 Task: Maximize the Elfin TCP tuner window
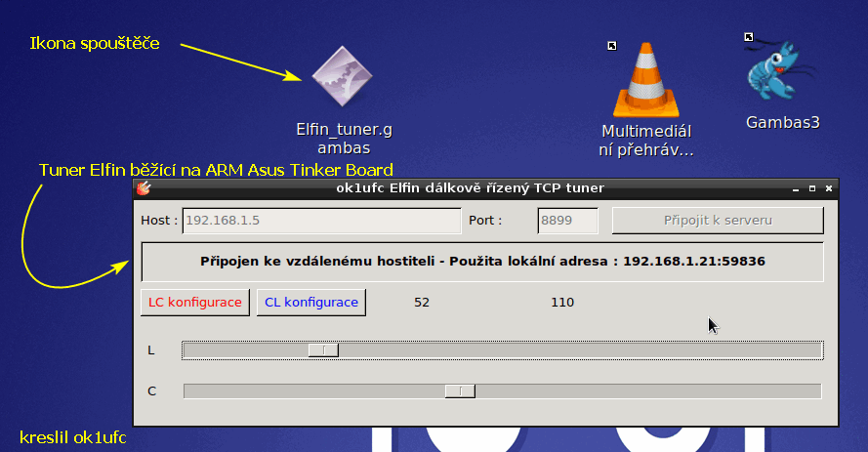(811, 187)
